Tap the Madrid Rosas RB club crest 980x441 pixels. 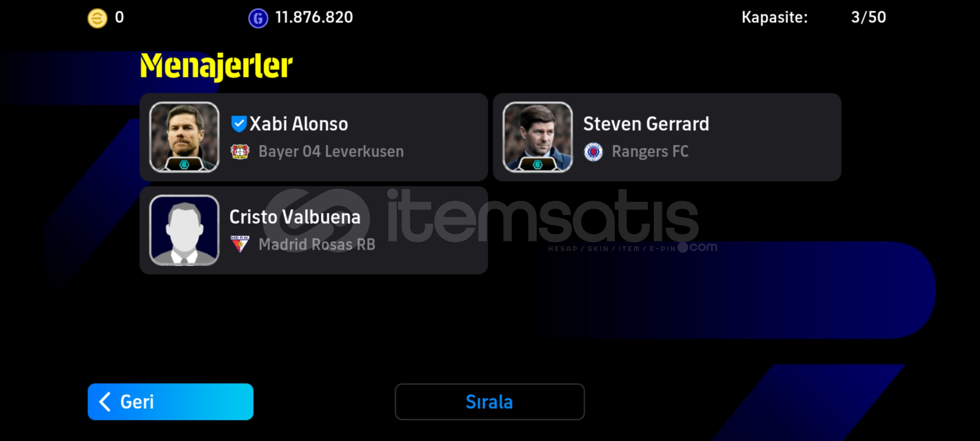click(240, 244)
